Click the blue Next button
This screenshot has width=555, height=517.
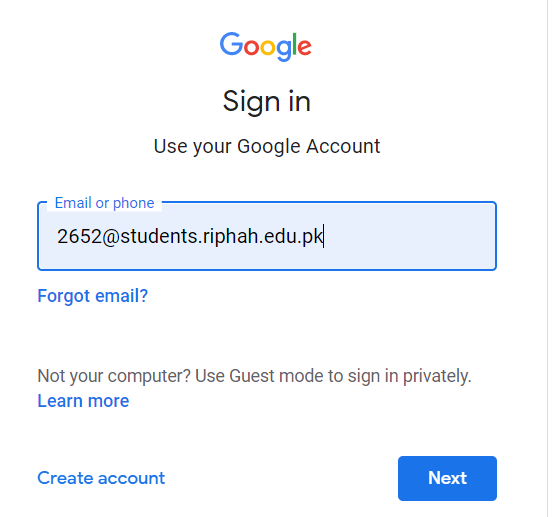click(x=447, y=478)
